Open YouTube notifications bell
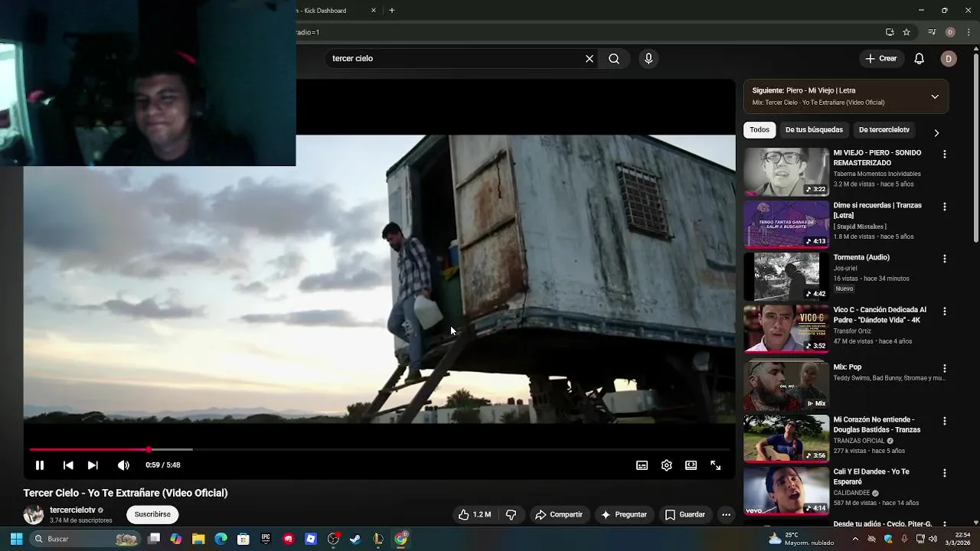Screen dimensions: 980x551 click(920, 58)
